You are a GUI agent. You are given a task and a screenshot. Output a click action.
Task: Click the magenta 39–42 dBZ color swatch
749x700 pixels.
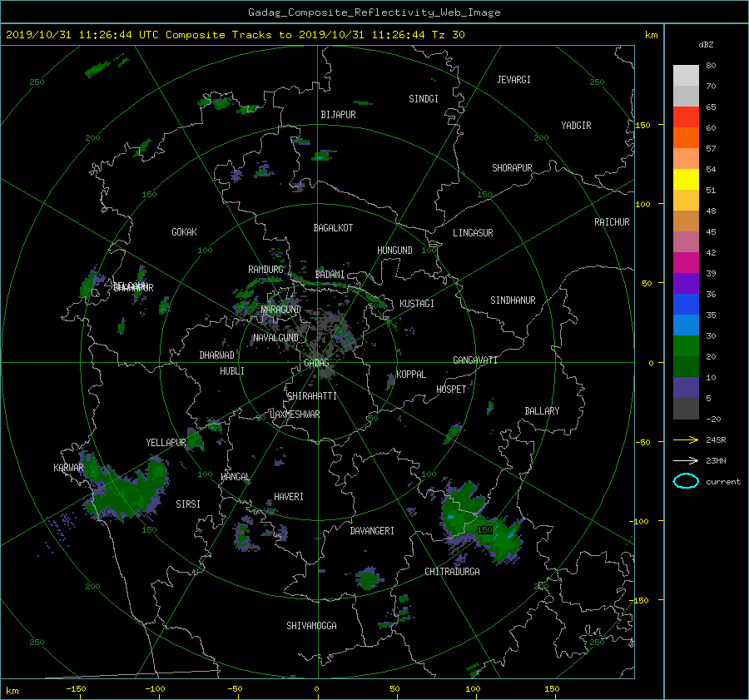point(686,263)
